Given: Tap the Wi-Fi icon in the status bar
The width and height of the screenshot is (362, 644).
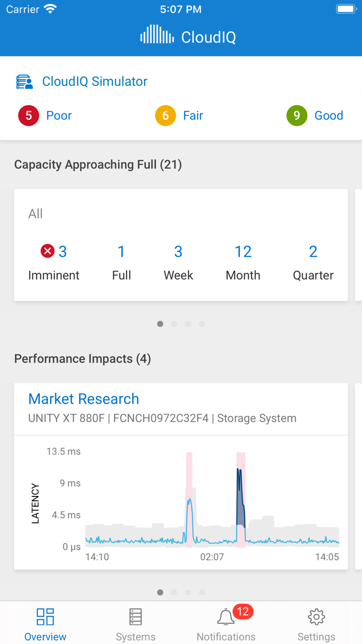Looking at the screenshot, I should tap(50, 8).
